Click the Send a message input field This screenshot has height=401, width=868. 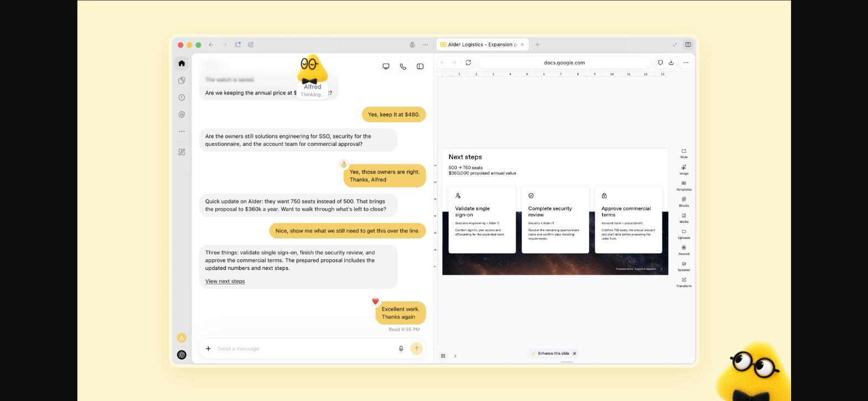coord(304,348)
